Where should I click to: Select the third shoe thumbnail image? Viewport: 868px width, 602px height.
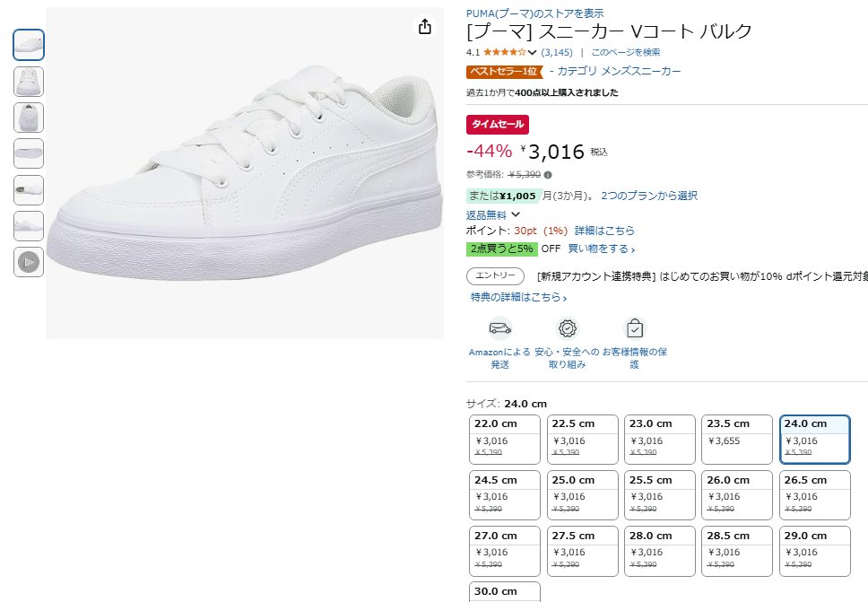[29, 118]
